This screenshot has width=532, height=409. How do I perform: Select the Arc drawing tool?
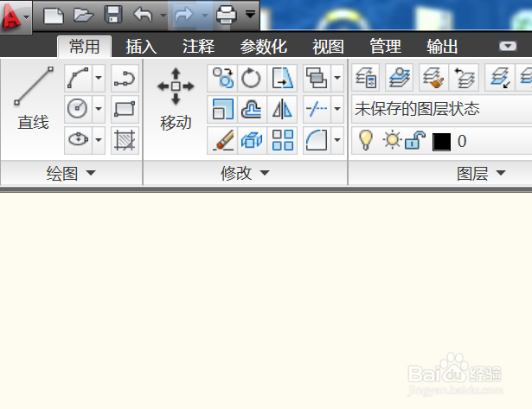[x=78, y=78]
